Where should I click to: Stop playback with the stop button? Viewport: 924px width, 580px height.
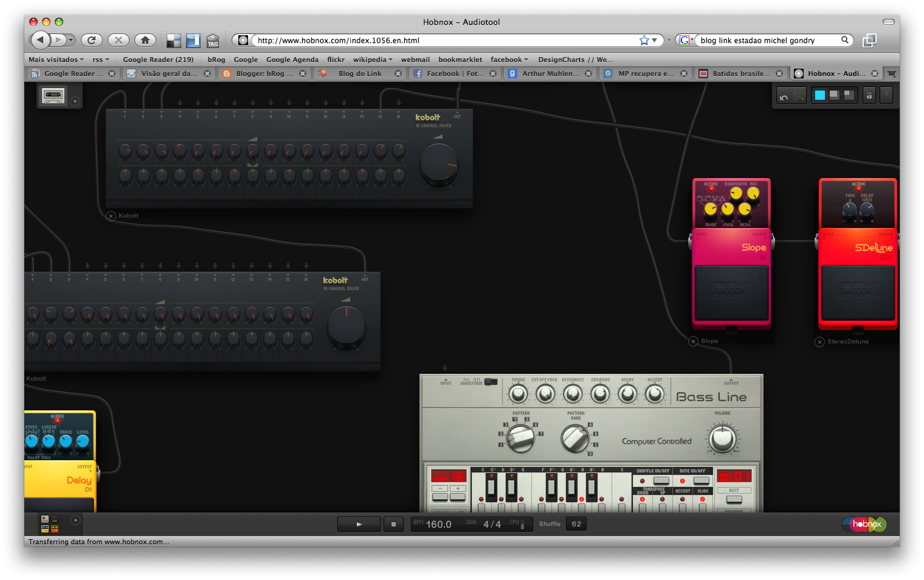click(x=393, y=524)
